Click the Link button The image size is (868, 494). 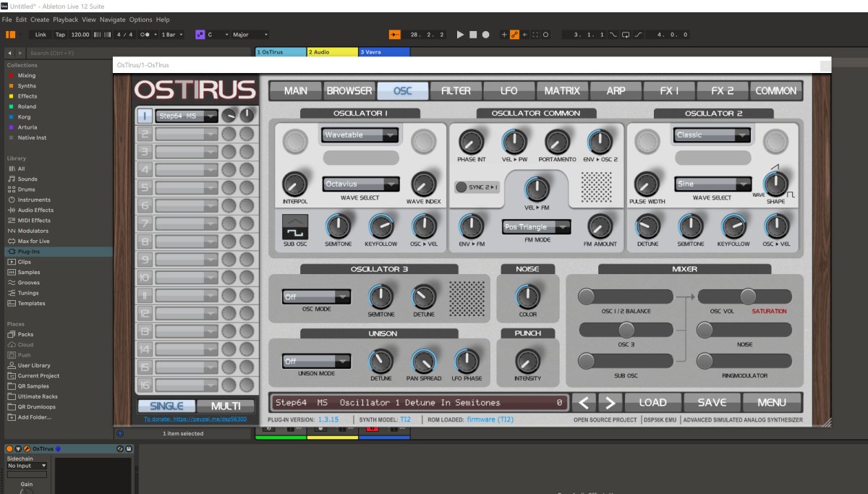point(41,34)
